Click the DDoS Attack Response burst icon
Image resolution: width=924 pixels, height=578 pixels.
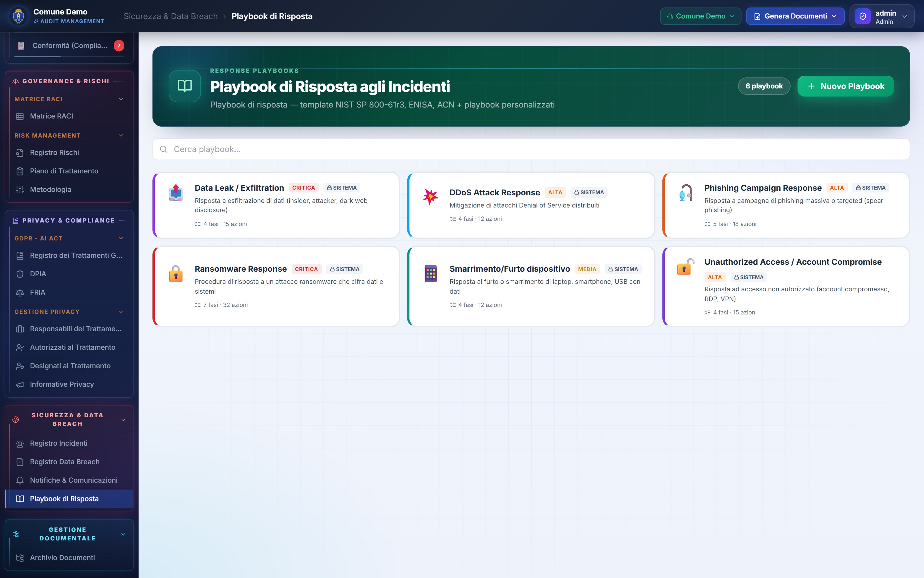click(431, 197)
